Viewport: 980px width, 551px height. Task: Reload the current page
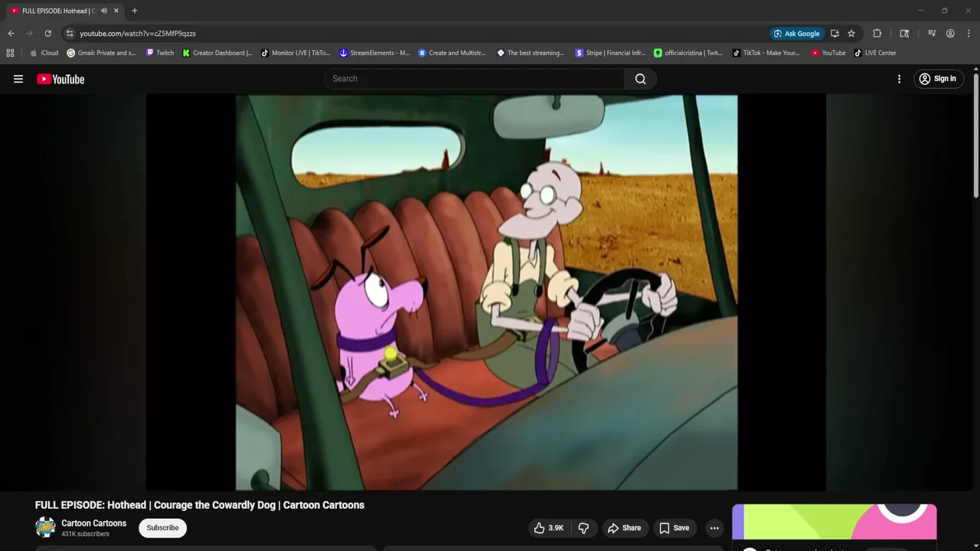(x=47, y=34)
